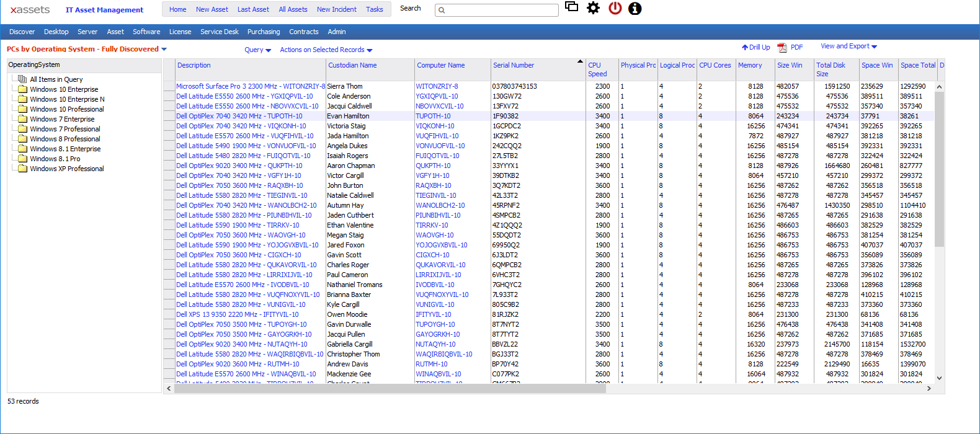980x434 pixels.
Task: Sort by Memory column header
Action: [x=750, y=65]
